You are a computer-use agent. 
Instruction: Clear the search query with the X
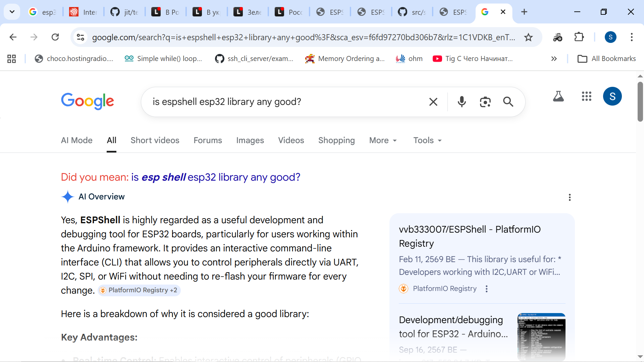click(x=433, y=102)
